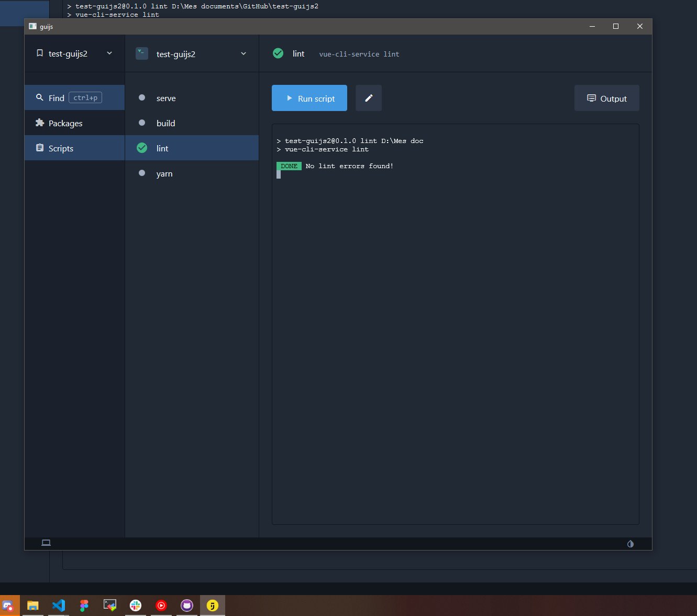Click the Packages puzzle-piece icon
The width and height of the screenshot is (697, 616).
pos(40,123)
